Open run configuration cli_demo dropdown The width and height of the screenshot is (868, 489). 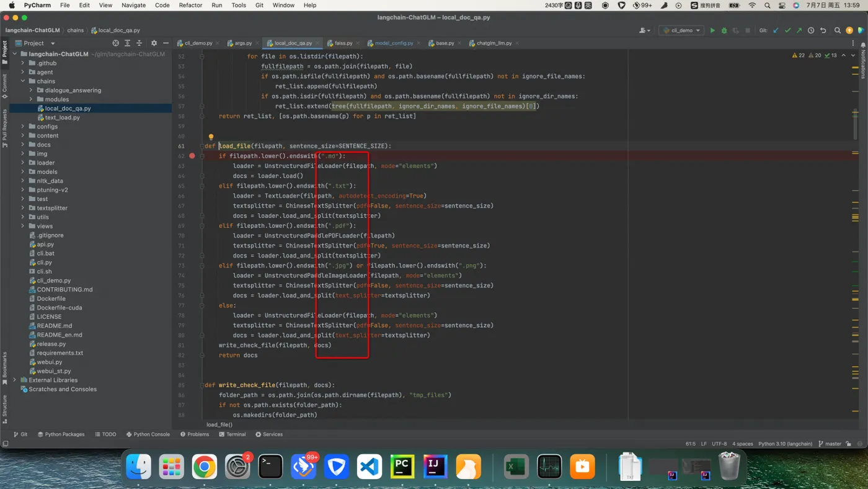[x=681, y=30]
